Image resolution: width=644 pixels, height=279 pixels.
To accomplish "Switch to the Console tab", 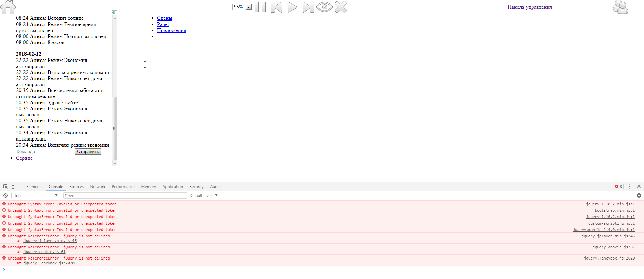I will click(56, 187).
